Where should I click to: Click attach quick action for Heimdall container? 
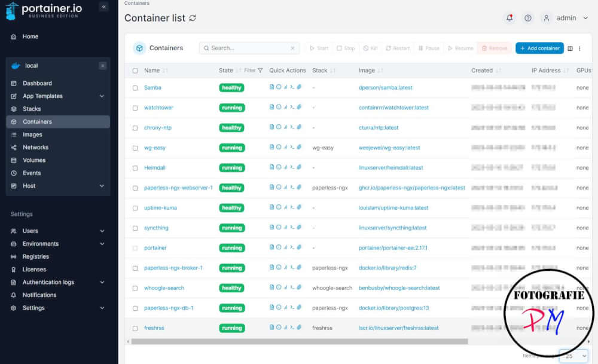300,167
